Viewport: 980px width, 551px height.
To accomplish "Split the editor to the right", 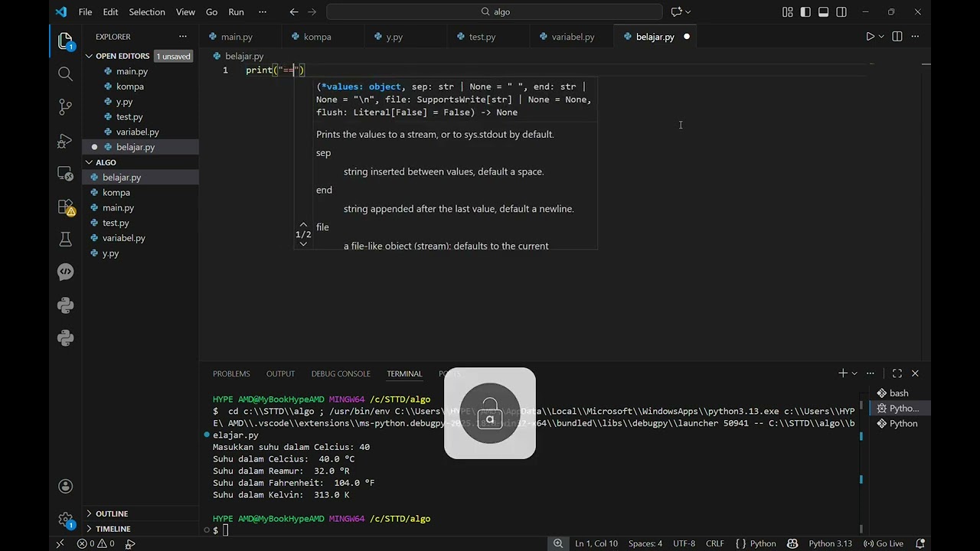I will (x=897, y=37).
